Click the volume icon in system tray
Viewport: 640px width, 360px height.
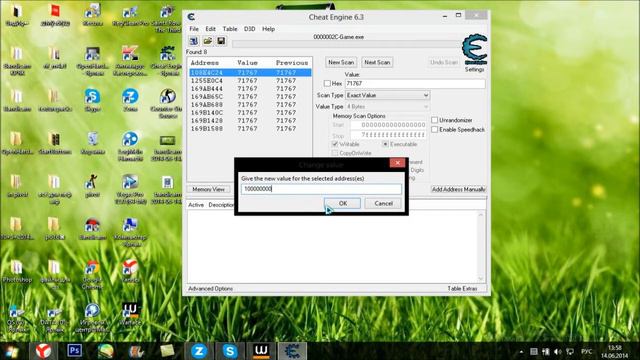[558, 351]
